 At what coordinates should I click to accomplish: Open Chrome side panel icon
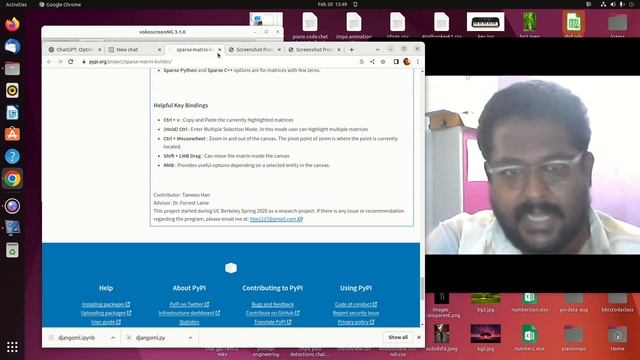click(396, 62)
